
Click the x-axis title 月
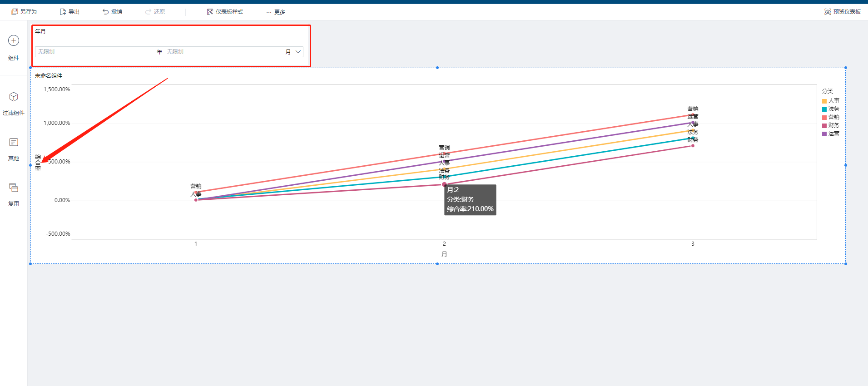[444, 254]
